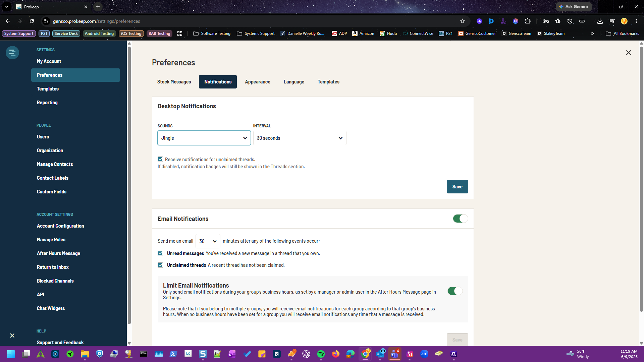The image size is (644, 362).
Task: Open the Interval dropdown showing 30 seconds
Action: pyautogui.click(x=300, y=138)
